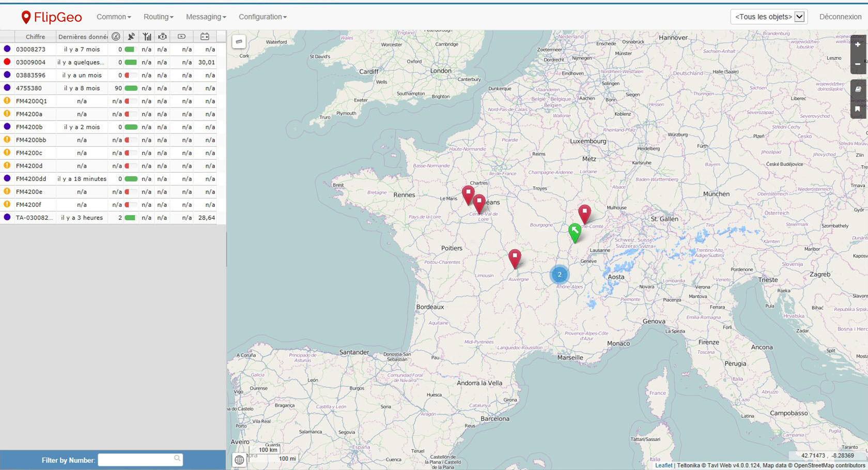Click the ruler measure tool on map
Viewport: 868px width, 470px height.
[x=239, y=42]
